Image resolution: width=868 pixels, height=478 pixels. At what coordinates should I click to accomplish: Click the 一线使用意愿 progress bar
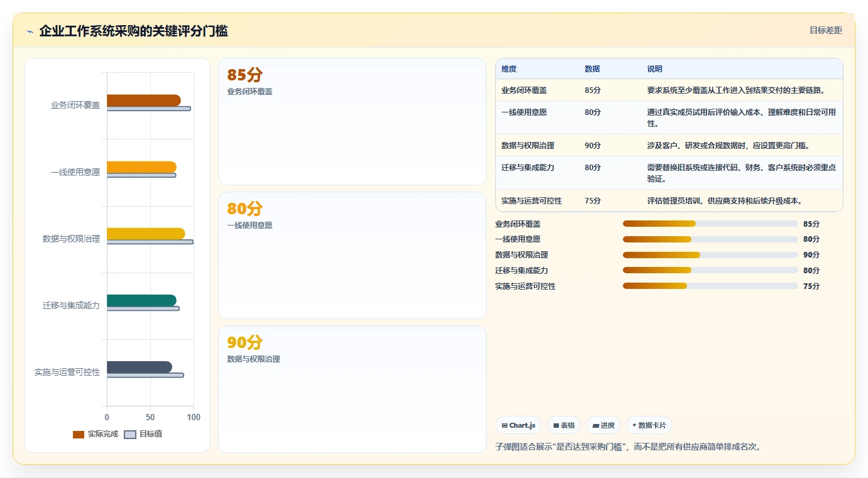coord(710,239)
